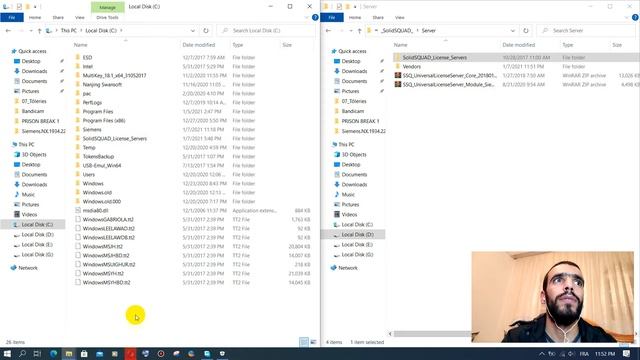This screenshot has height=360, width=640.
Task: Click the Manage contextual tab
Action: click(x=107, y=7)
